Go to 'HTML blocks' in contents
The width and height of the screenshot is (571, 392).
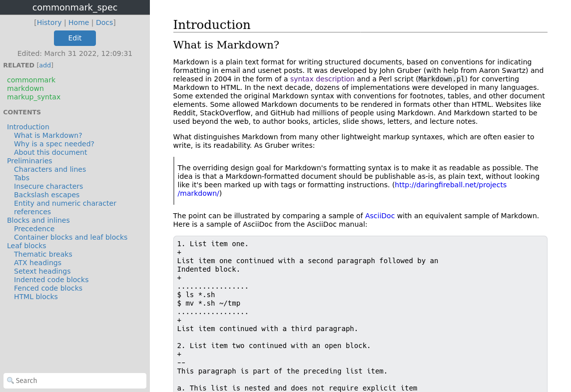click(x=35, y=297)
